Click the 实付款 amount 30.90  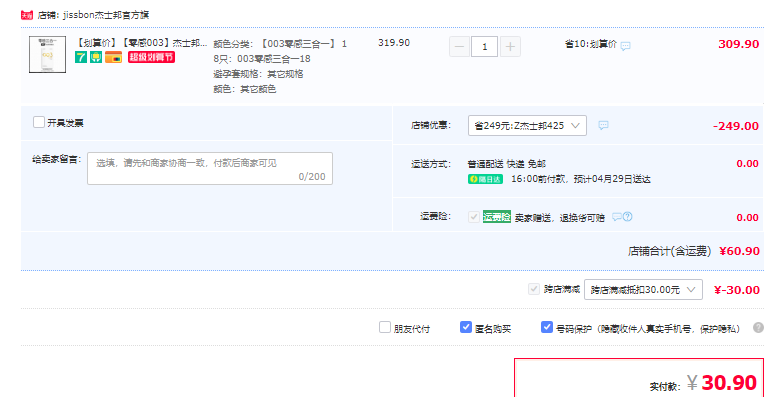point(729,382)
